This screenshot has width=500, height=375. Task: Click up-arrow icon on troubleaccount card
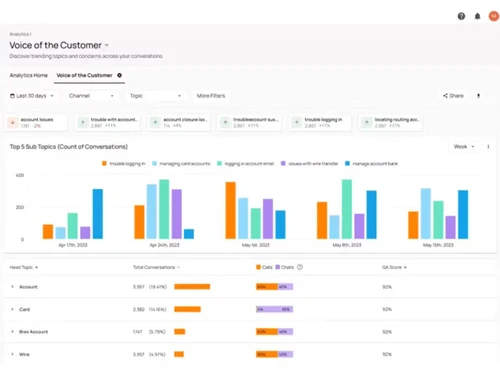(x=225, y=123)
